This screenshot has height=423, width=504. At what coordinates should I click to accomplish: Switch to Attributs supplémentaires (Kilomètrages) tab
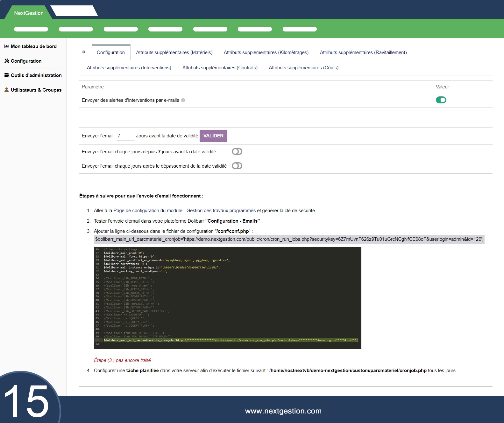266,52
